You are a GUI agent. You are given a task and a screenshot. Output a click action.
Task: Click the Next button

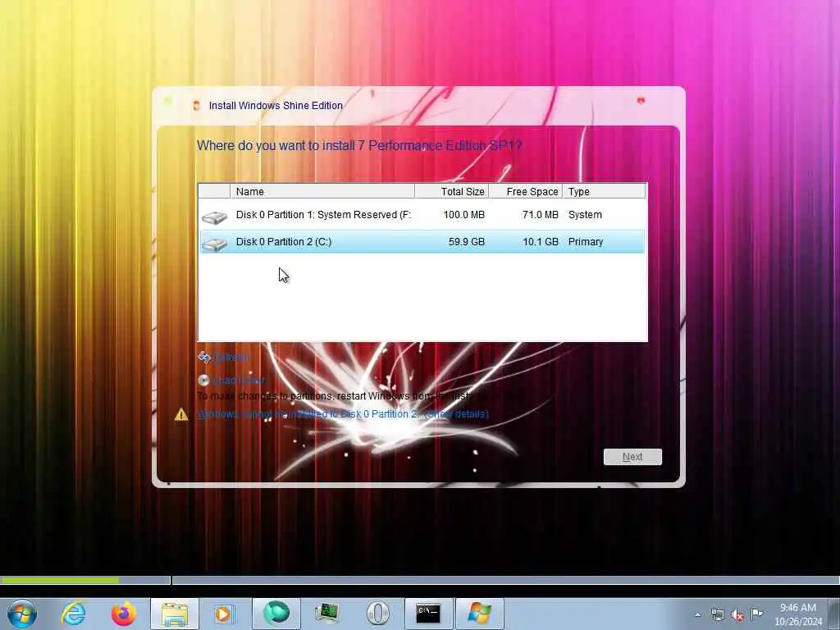632,457
